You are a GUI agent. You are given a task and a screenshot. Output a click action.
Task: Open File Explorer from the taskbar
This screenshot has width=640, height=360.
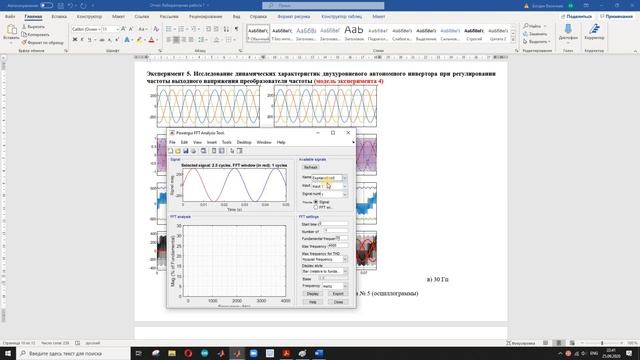click(172, 353)
